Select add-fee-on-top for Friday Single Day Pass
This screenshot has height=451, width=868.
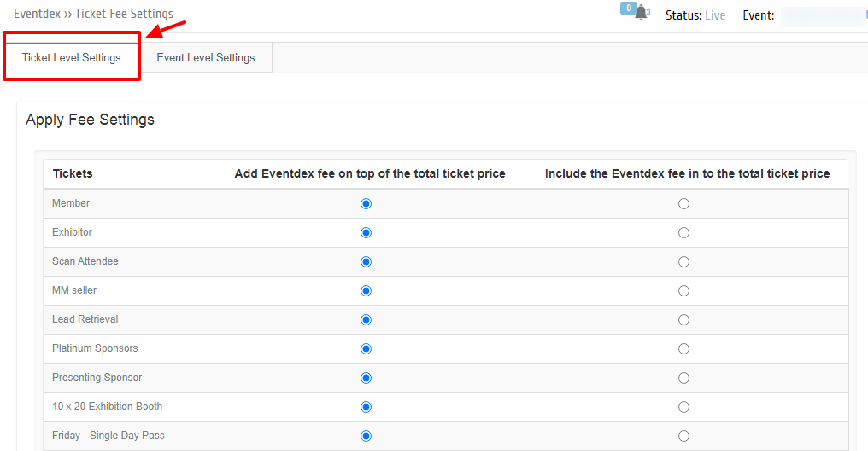[366, 436]
